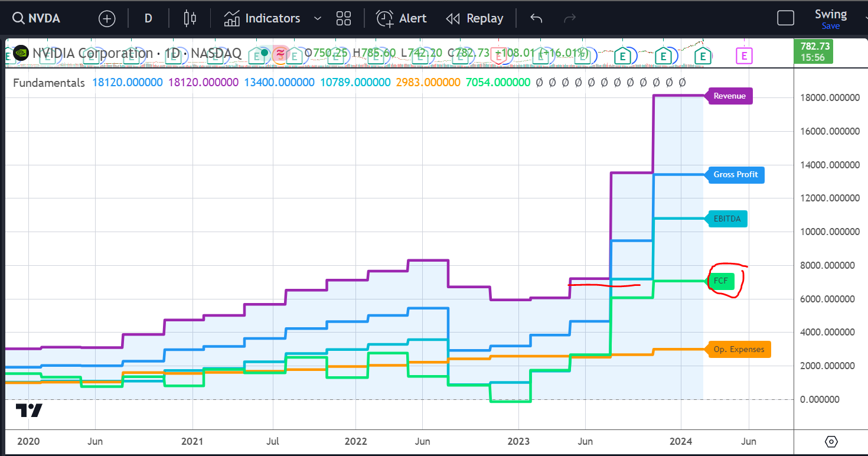Expand the favorite indicators chevron
Screen dimensions: 868x456
[318, 18]
